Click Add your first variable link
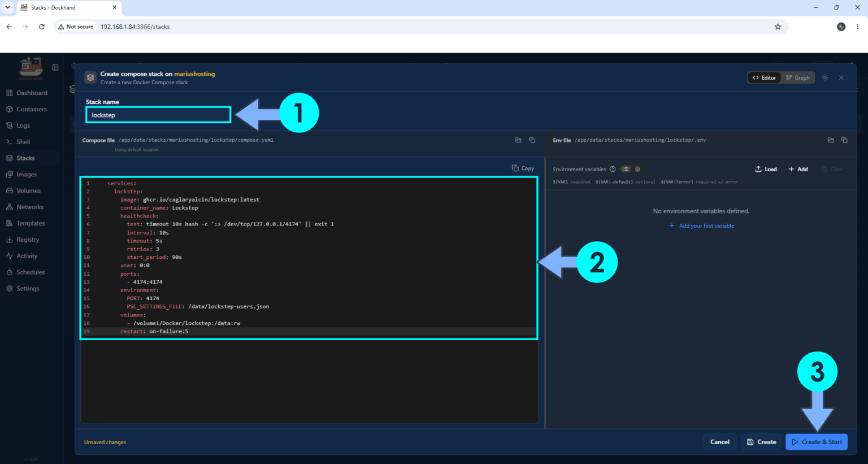The height and width of the screenshot is (464, 868). click(x=701, y=226)
